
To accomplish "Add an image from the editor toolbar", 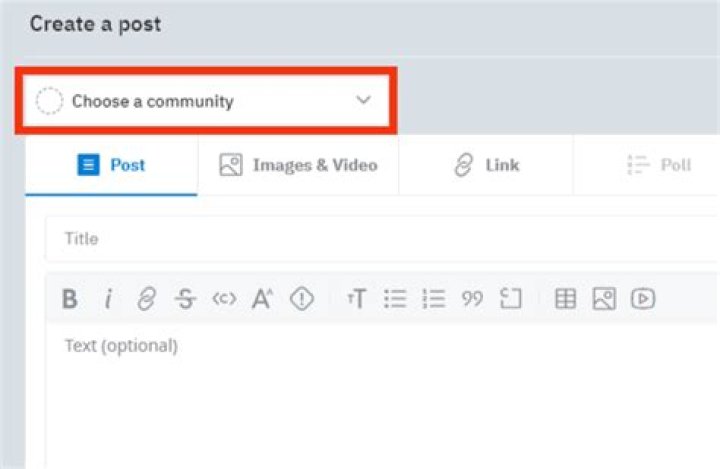I will coord(604,298).
